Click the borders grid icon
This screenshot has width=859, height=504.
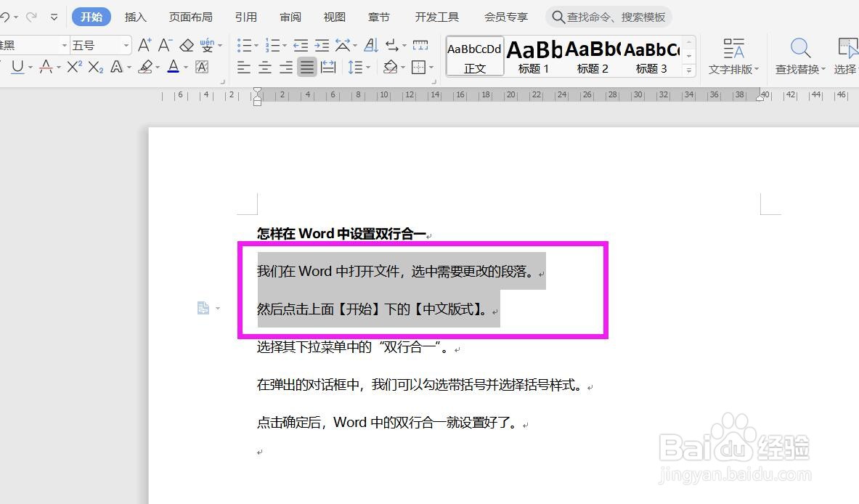[418, 68]
